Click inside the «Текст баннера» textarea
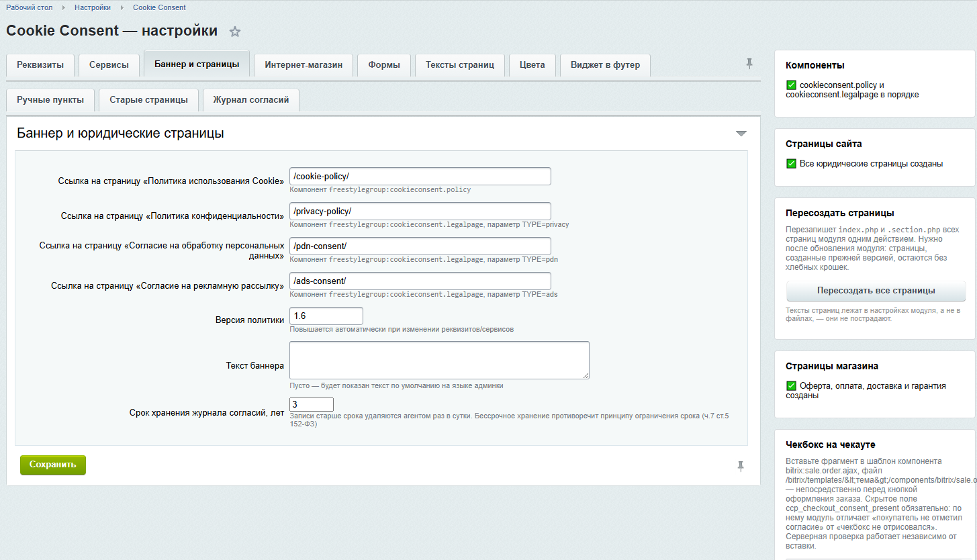The image size is (977, 560). tap(439, 360)
